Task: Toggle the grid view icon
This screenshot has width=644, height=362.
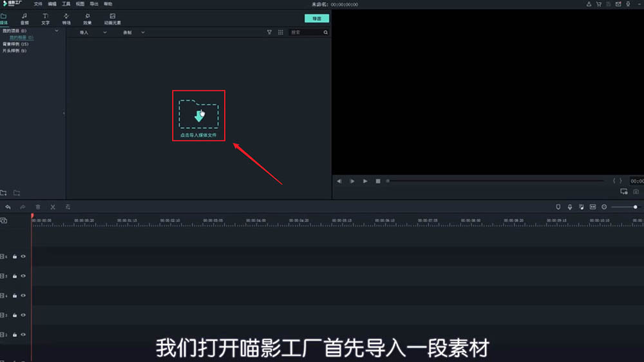Action: pos(281,32)
